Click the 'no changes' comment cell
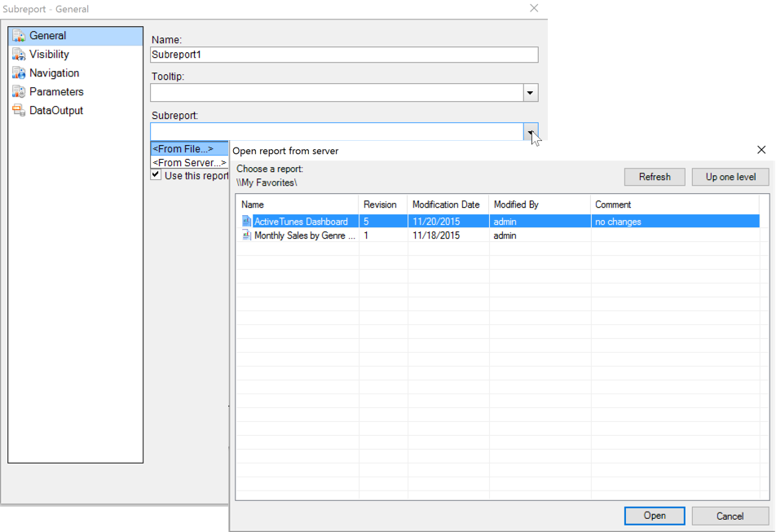Screen dimensions: 776x532 (x=618, y=222)
